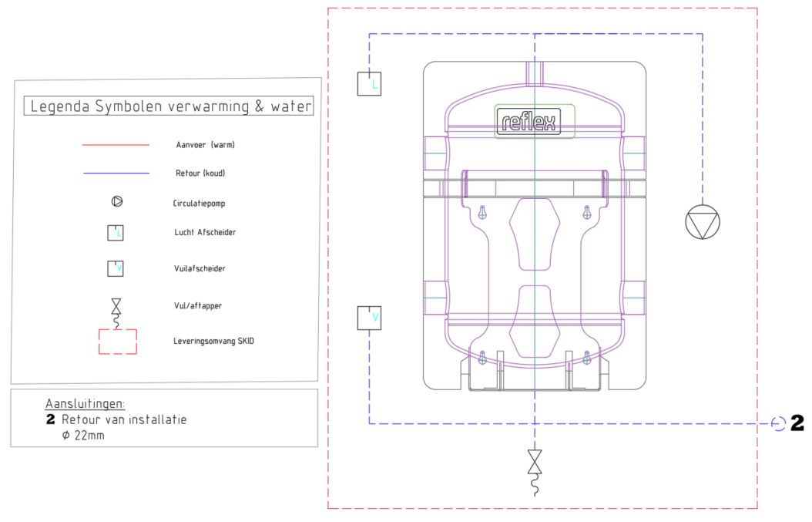Click connection point circle next to number 2
The width and height of the screenshot is (812, 522).
pyautogui.click(x=778, y=423)
